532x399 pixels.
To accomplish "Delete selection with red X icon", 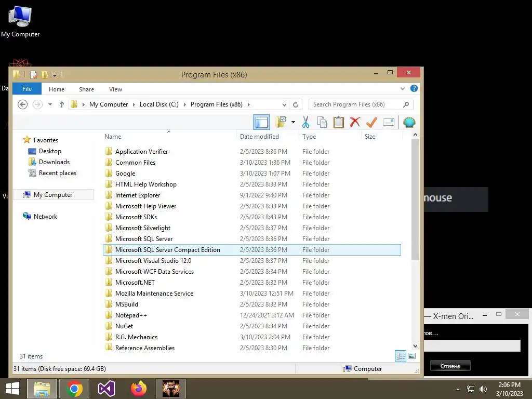I will click(355, 122).
